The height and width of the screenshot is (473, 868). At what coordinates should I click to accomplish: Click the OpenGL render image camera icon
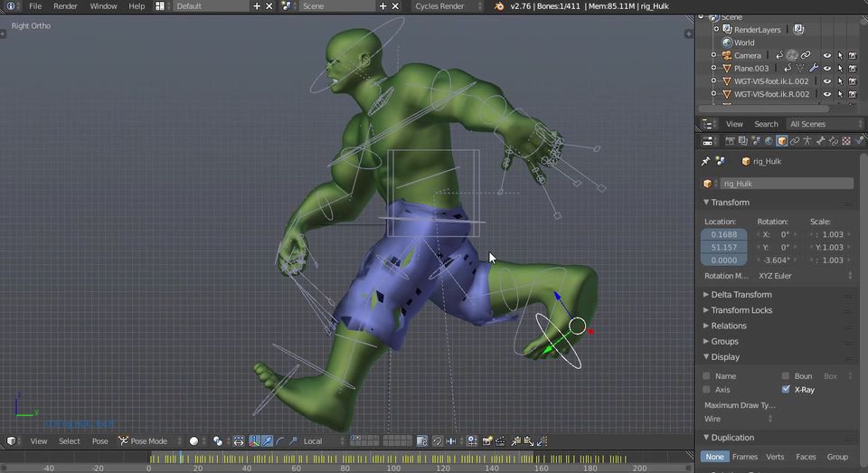click(x=487, y=440)
